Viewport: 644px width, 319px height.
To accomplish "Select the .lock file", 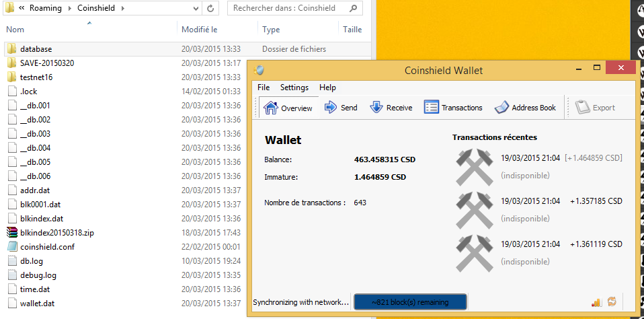I will click(x=29, y=92).
